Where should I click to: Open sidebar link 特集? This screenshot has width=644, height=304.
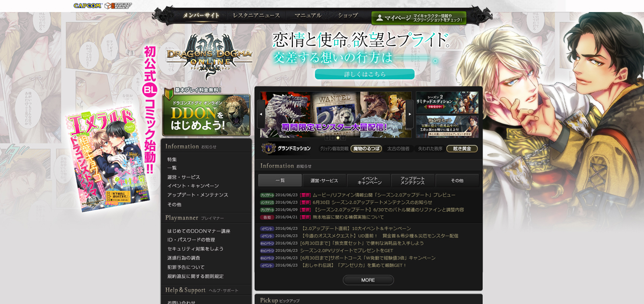pos(172,159)
